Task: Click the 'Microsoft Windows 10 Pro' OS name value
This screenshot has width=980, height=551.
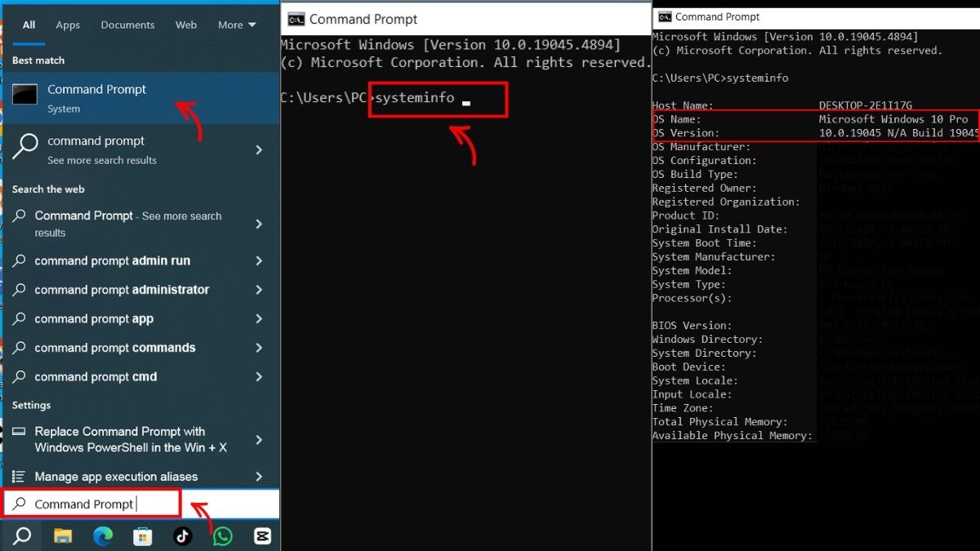Action: (x=893, y=119)
